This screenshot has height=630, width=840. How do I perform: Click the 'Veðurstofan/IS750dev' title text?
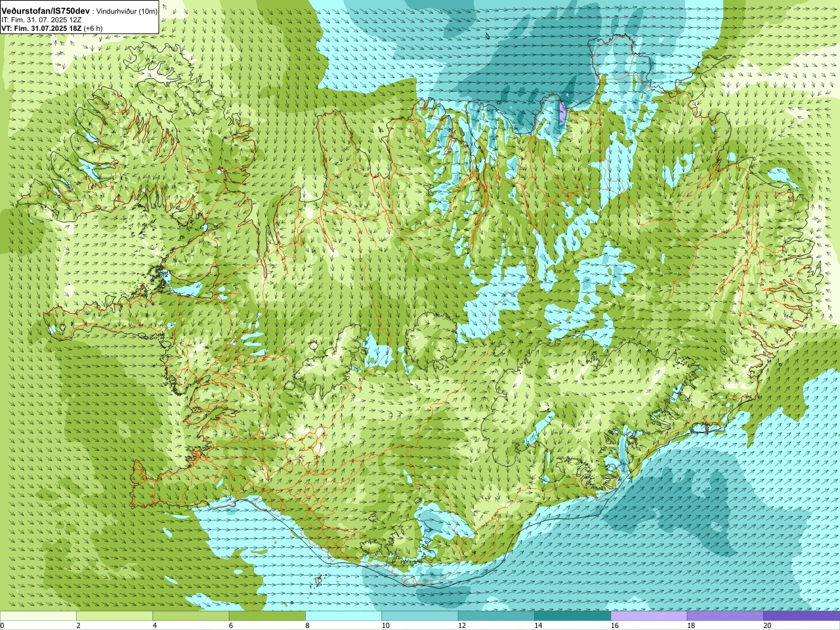46,12
